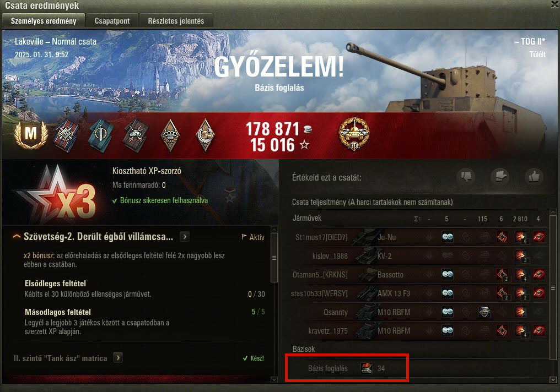Click M10 RBFM blocked damage icon for Qsannty
Viewport: 560px width, 392px height.
pos(484,312)
